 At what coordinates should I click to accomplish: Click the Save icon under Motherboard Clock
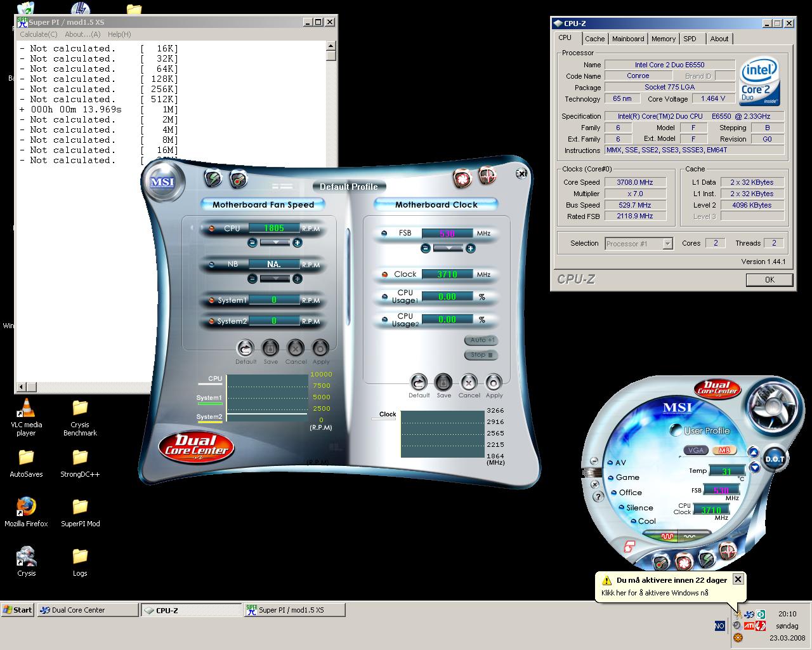[443, 382]
